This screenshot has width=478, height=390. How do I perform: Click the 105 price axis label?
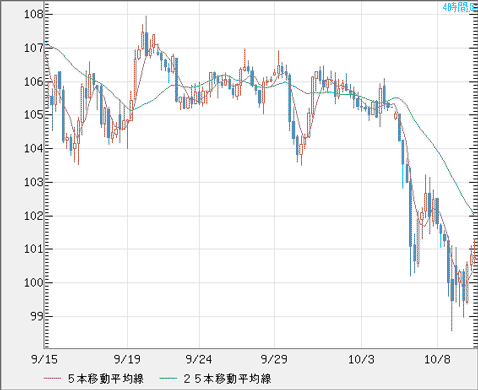coord(33,115)
